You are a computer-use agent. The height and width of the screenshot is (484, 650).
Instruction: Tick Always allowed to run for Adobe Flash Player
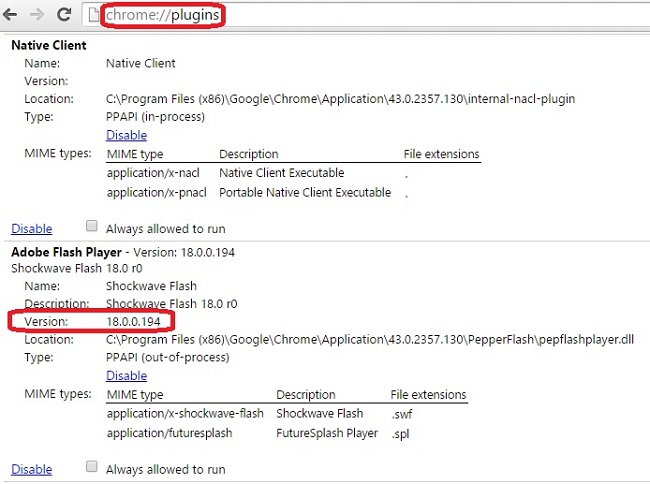coord(92,467)
